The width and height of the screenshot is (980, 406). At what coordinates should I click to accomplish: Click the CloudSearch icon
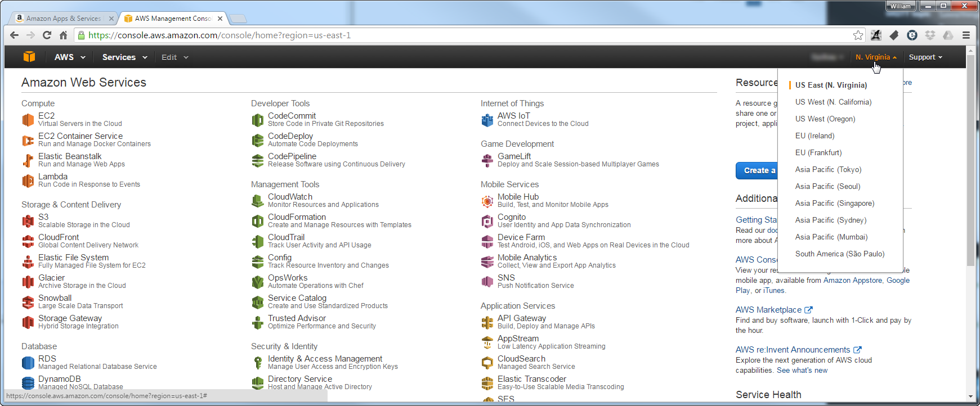point(487,363)
